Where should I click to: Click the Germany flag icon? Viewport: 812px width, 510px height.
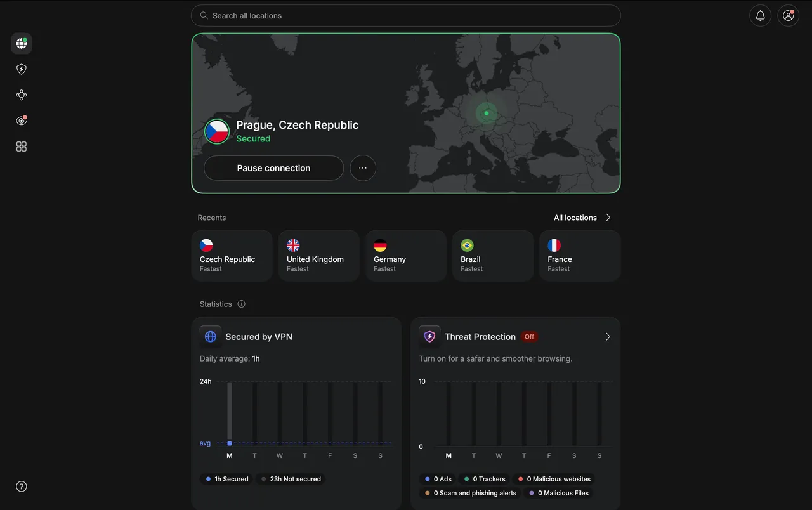click(x=380, y=245)
